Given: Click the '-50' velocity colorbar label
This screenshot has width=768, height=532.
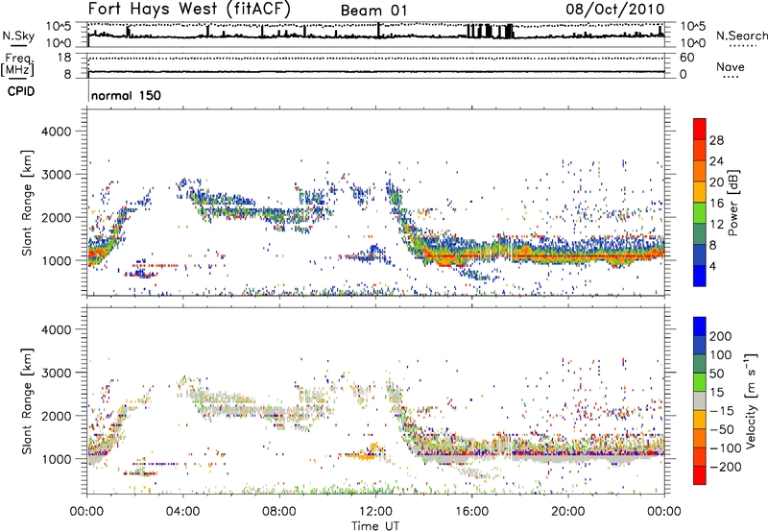Looking at the screenshot, I should coord(722,429).
